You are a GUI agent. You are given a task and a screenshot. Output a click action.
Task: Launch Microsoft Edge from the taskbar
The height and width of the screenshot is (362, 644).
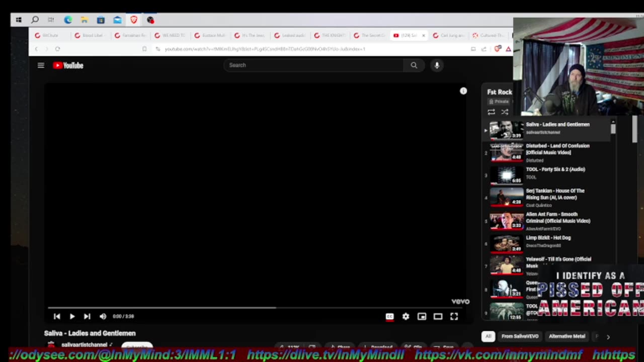pos(68,20)
